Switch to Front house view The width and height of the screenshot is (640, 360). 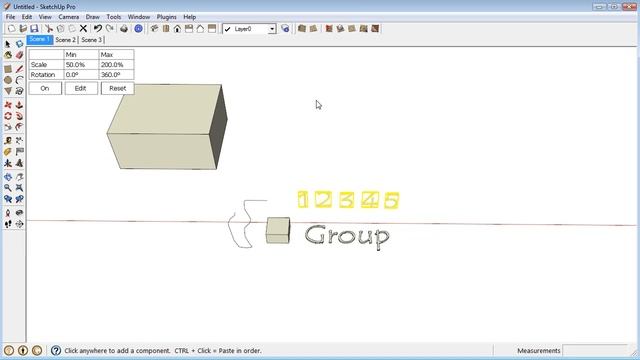pos(177,29)
